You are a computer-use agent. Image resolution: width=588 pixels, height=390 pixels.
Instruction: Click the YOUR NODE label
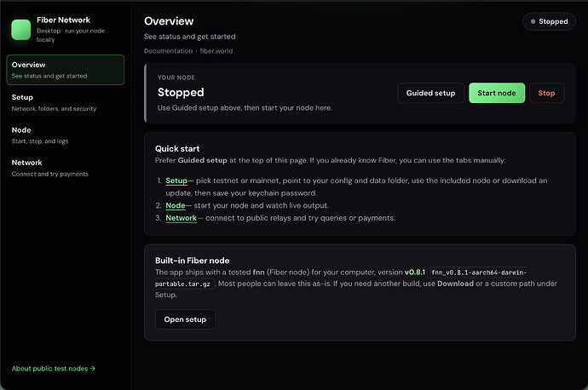point(176,77)
